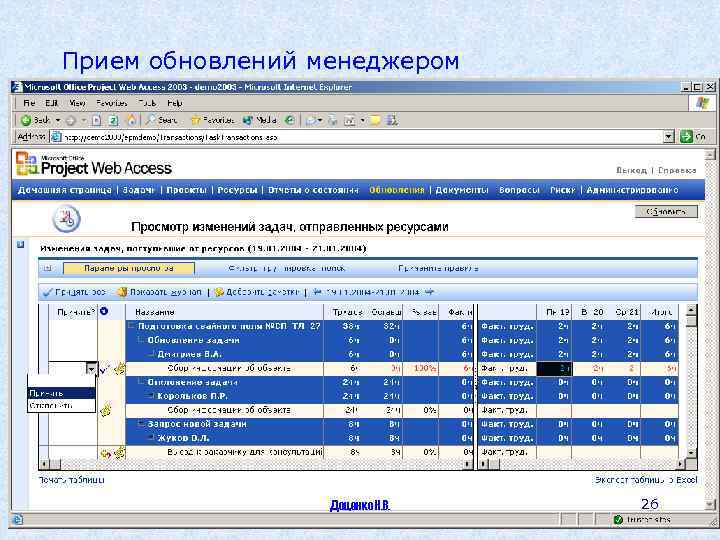720x540 pixels.
Task: Open the Search pane from toolbar
Action: 162,120
